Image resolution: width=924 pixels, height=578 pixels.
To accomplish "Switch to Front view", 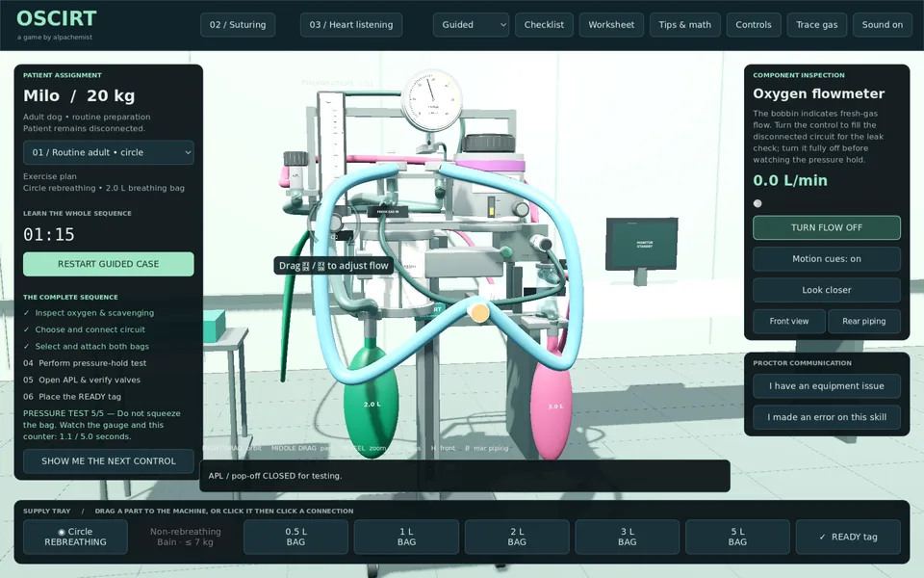I will tap(788, 322).
